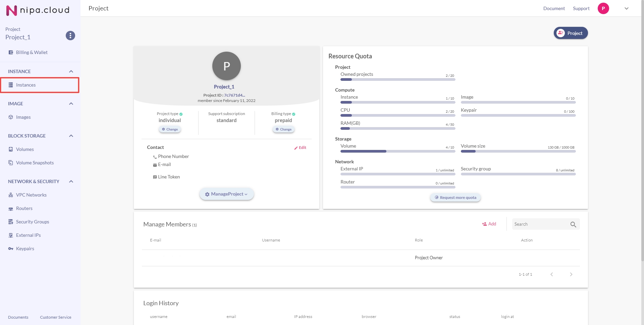Open the Project_1 three-dot options menu
The width and height of the screenshot is (644, 325).
coord(70,36)
